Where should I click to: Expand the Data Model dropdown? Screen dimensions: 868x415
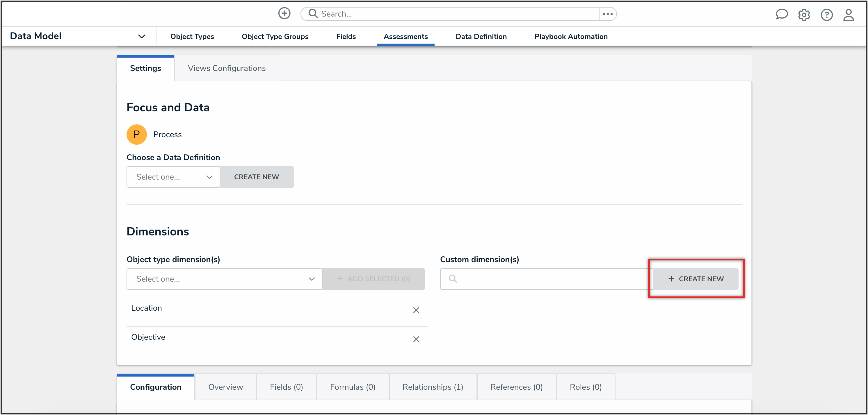pos(142,36)
